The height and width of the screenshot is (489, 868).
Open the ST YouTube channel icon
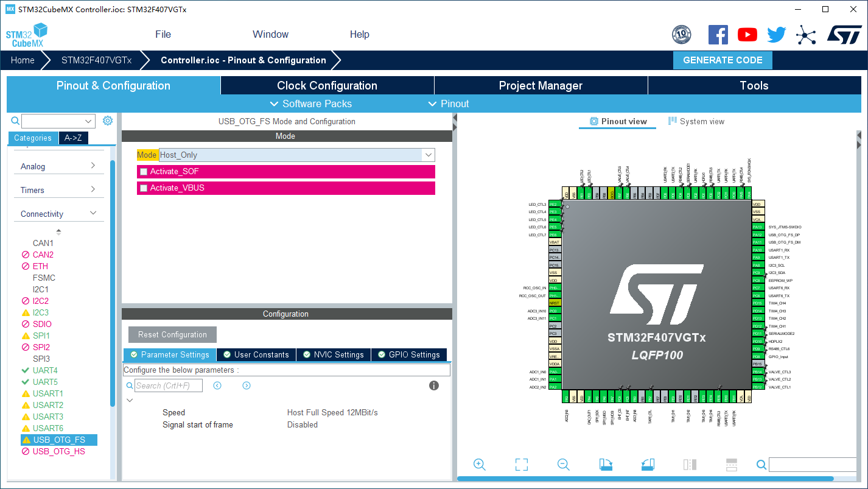pos(747,35)
